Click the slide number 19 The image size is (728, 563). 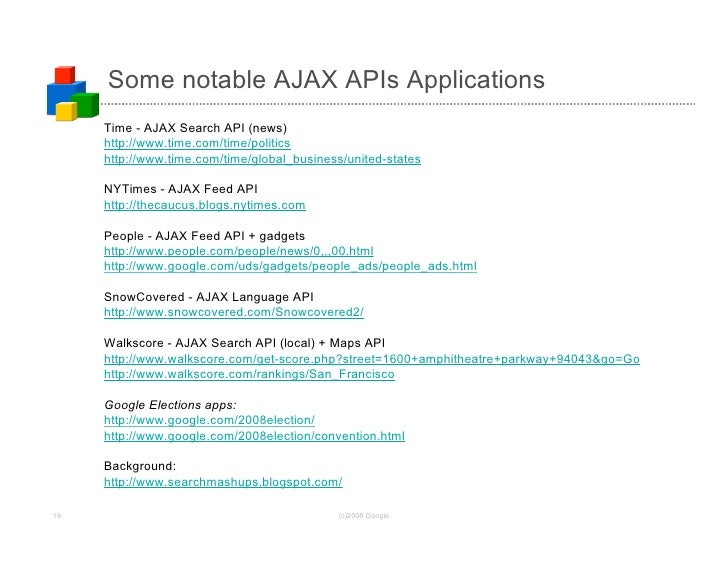point(57,516)
